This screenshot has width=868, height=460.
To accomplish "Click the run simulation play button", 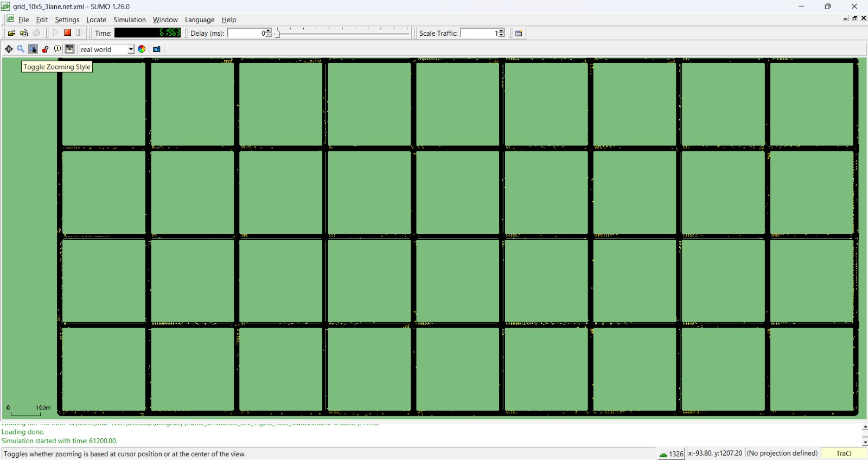I will [55, 33].
